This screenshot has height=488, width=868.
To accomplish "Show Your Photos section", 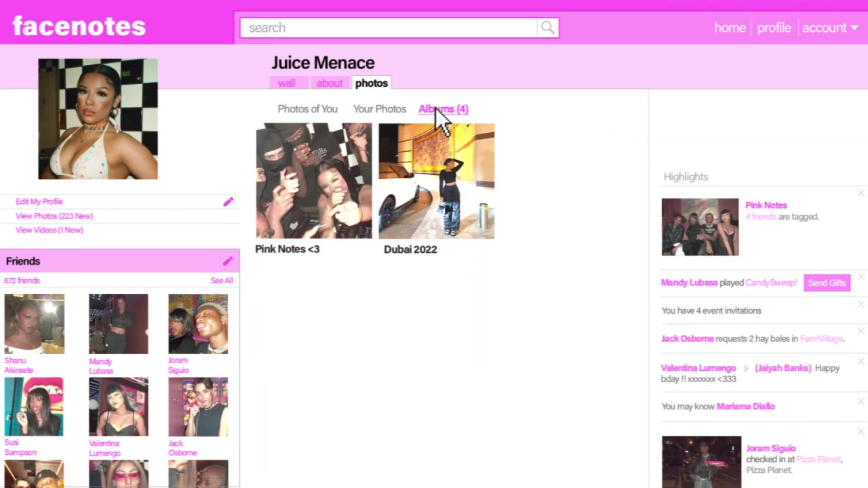I will coord(380,108).
